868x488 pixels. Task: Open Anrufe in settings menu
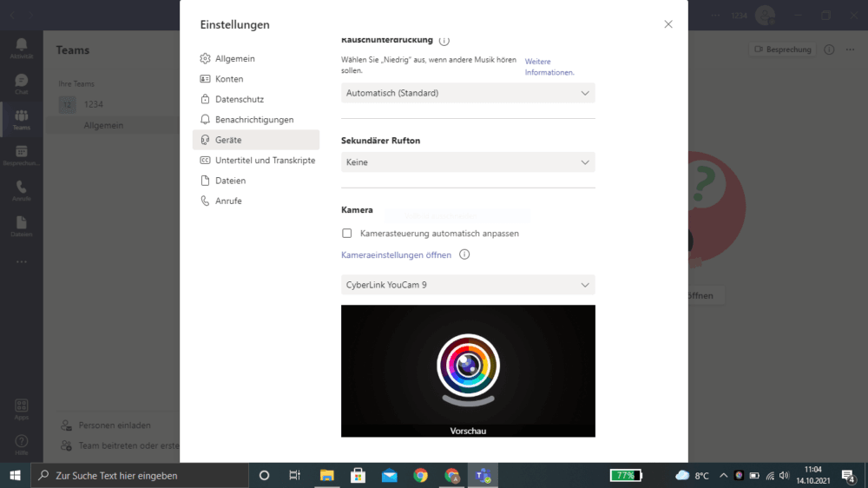[x=256, y=201]
